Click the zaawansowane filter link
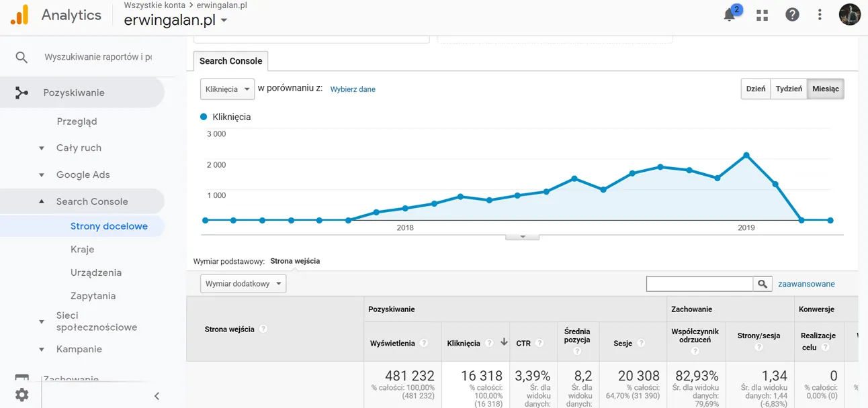Screen dimensions: 868x408 point(806,284)
